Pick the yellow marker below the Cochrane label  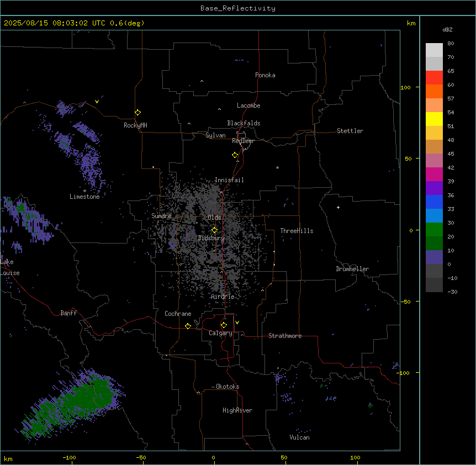[x=188, y=326]
